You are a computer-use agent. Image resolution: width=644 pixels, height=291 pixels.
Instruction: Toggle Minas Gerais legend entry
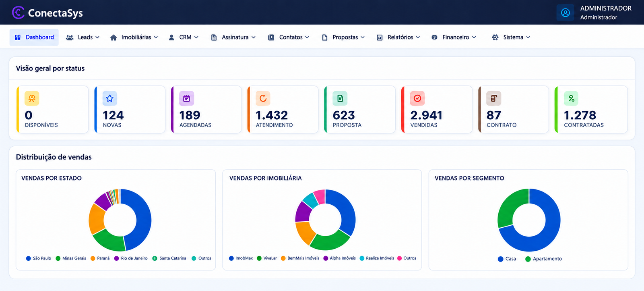click(71, 258)
